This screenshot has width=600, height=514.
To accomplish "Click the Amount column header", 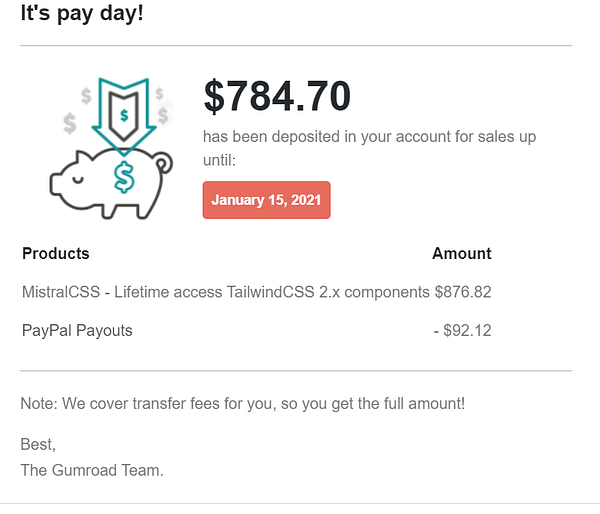I will [461, 254].
